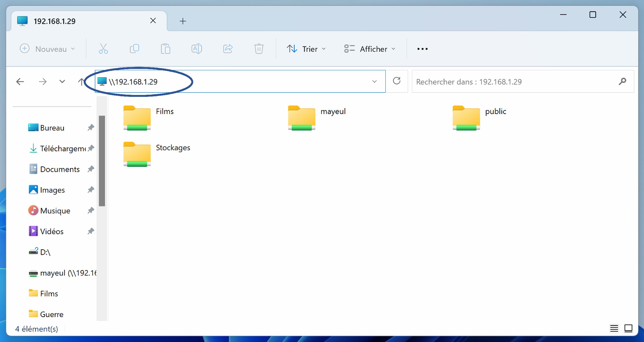Click the Cut scissors icon

103,49
